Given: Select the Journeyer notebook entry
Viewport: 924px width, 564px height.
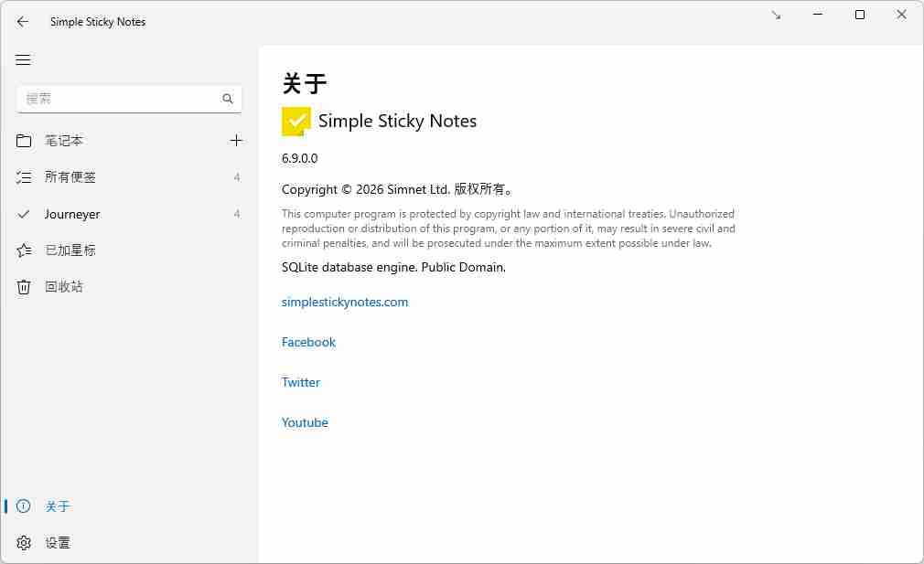Looking at the screenshot, I should tap(71, 214).
